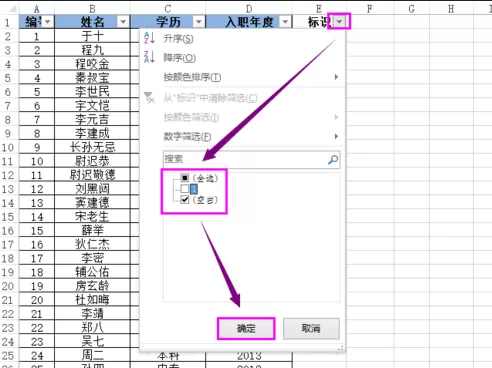Viewport: 492px width, 368px height.
Task: Click the descending sort Z-A icon
Action: [149, 57]
